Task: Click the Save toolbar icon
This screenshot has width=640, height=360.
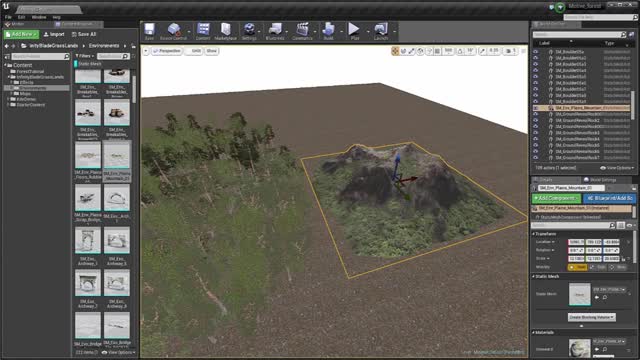Action: click(149, 31)
